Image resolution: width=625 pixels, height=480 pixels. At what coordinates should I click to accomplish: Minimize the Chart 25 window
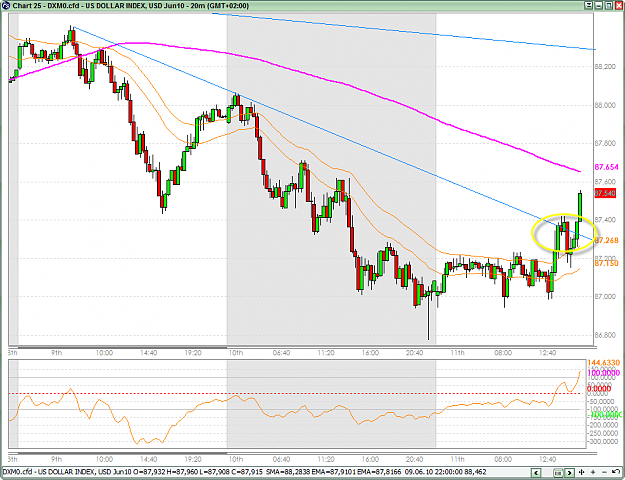599,5
